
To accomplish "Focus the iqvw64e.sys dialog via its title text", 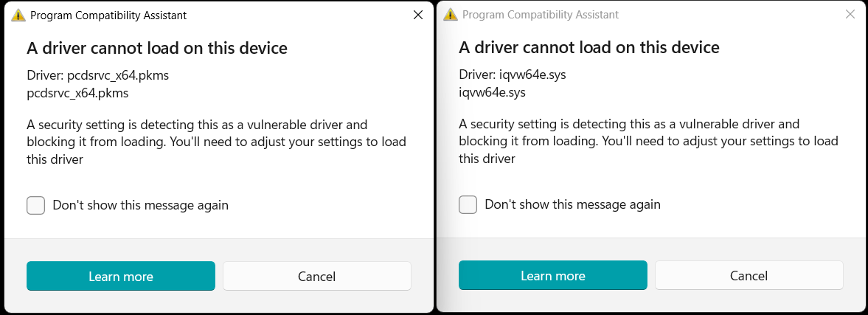I will [x=540, y=15].
